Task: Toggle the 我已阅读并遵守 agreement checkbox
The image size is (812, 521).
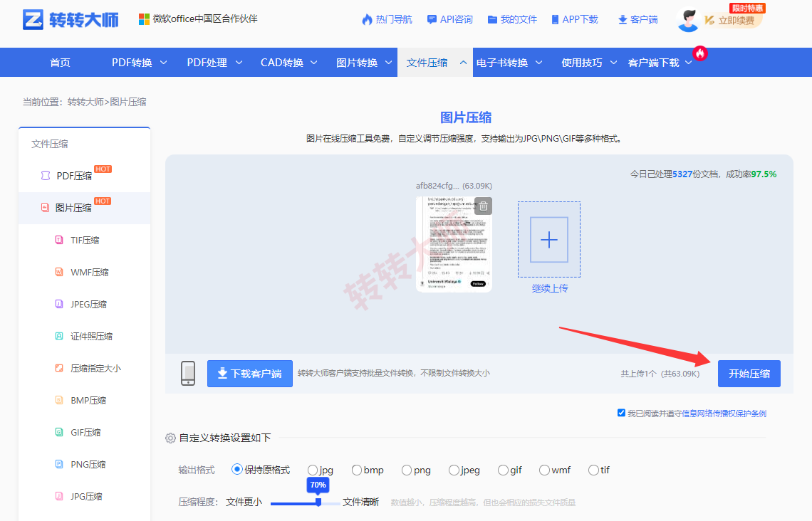Action: (621, 412)
